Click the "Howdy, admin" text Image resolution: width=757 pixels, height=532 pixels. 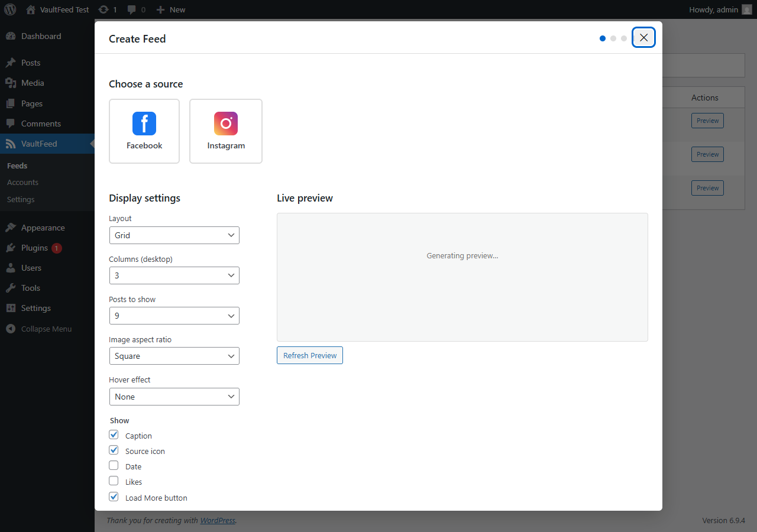point(714,9)
